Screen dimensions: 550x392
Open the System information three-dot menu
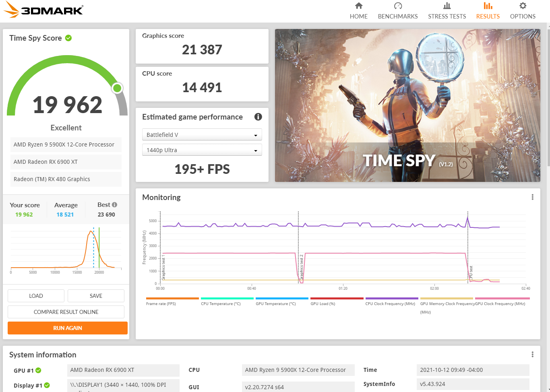point(532,355)
